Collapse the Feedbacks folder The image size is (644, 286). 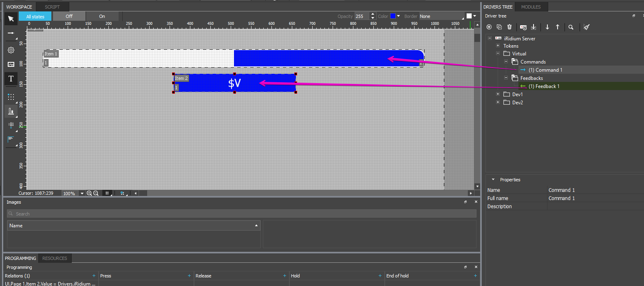[506, 78]
